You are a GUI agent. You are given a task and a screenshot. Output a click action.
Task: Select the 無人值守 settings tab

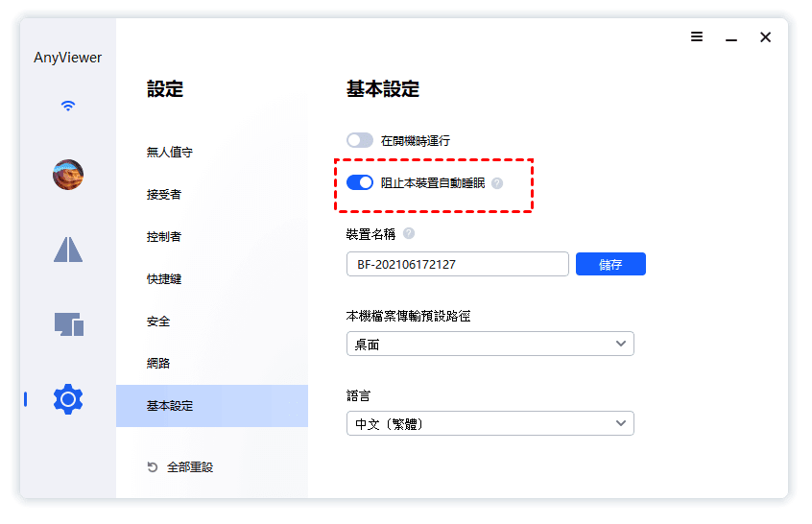169,152
